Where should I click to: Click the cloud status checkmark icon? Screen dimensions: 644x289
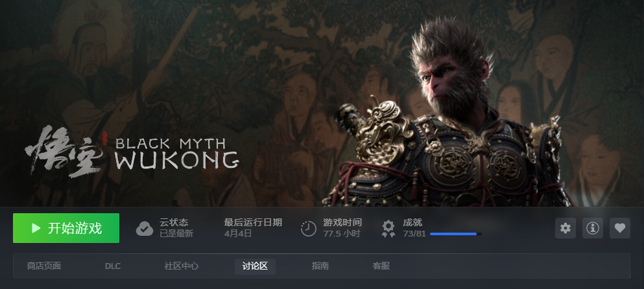[x=145, y=229]
